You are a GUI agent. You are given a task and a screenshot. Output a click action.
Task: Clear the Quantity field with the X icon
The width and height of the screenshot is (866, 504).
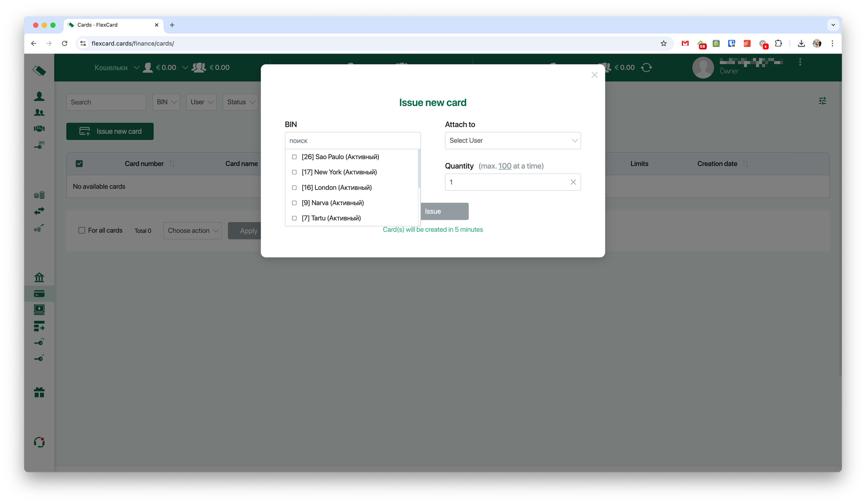coord(573,182)
